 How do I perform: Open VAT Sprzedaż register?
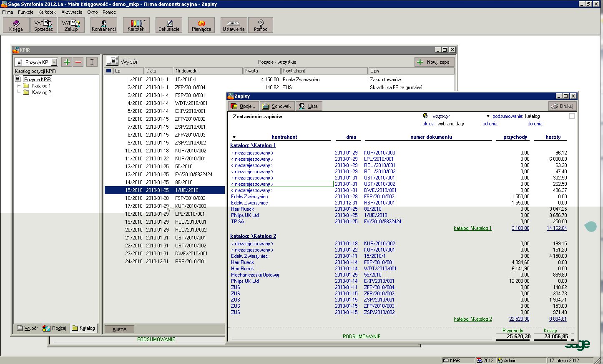(x=43, y=25)
